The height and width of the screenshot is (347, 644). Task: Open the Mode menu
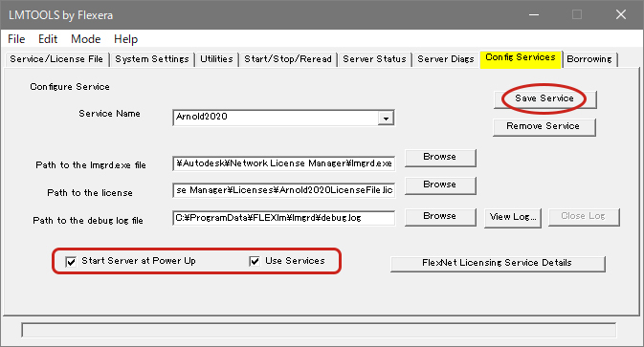click(x=86, y=39)
